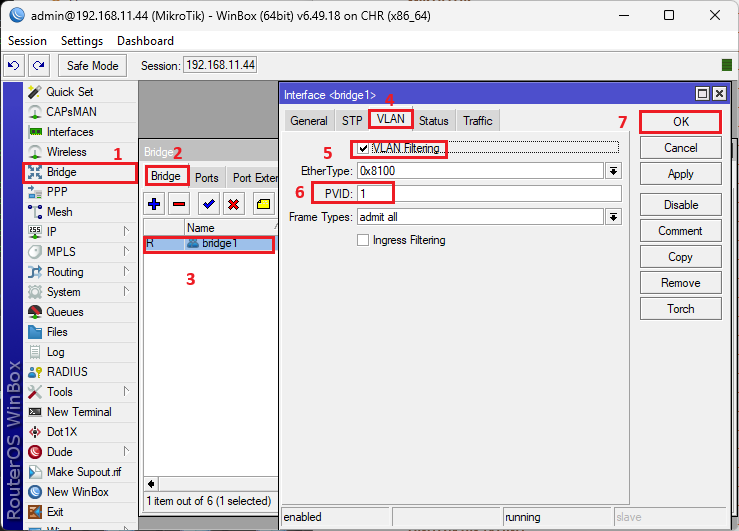This screenshot has height=531, width=739.
Task: Click the red X disable icon
Action: (233, 204)
